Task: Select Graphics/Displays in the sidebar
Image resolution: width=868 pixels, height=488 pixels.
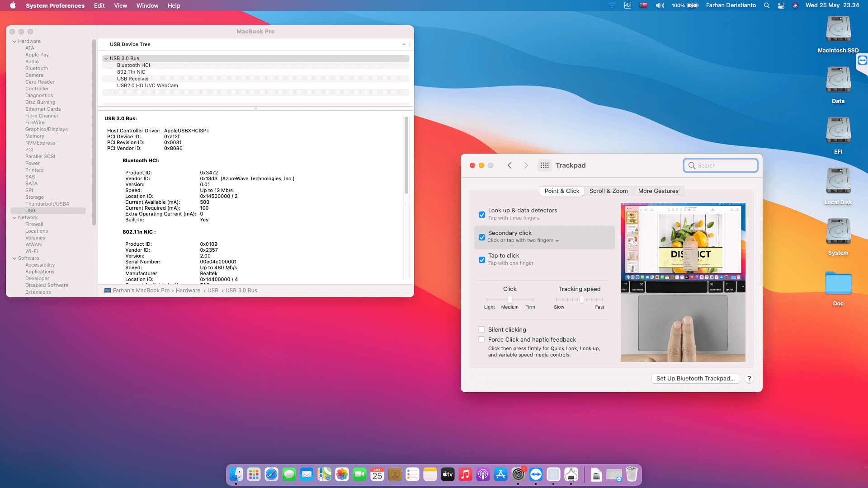Action: 47,129
